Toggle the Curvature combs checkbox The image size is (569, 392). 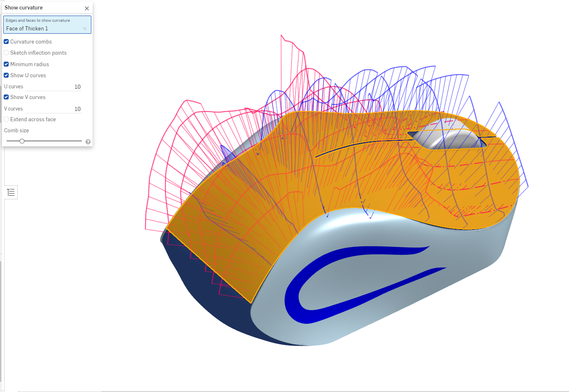[6, 42]
